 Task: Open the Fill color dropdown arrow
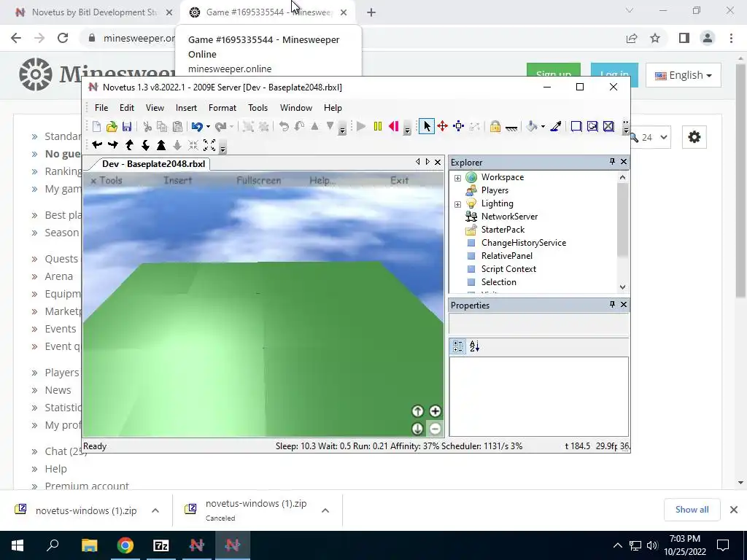[x=543, y=127]
